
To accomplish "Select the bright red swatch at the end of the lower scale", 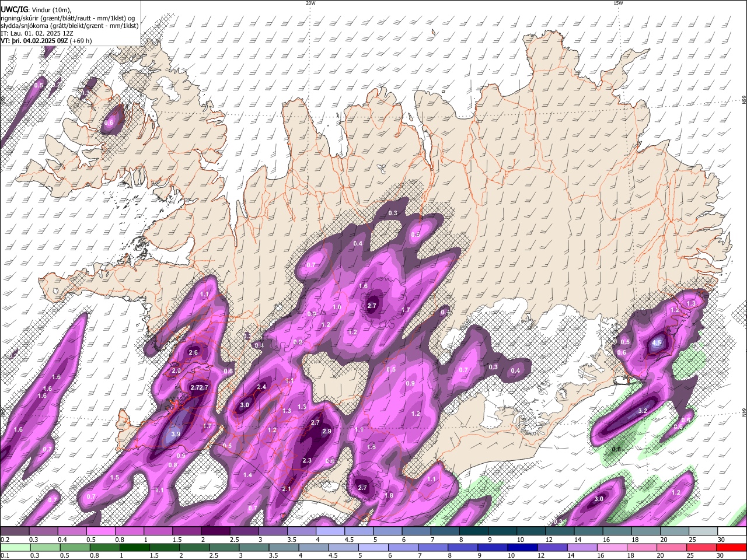I will pos(731,547).
